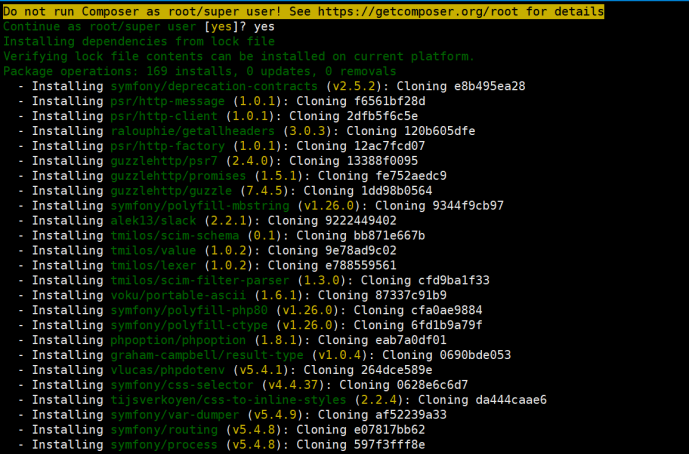Select the commit hash da444caae6
The height and width of the screenshot is (454, 690).
coord(511,400)
